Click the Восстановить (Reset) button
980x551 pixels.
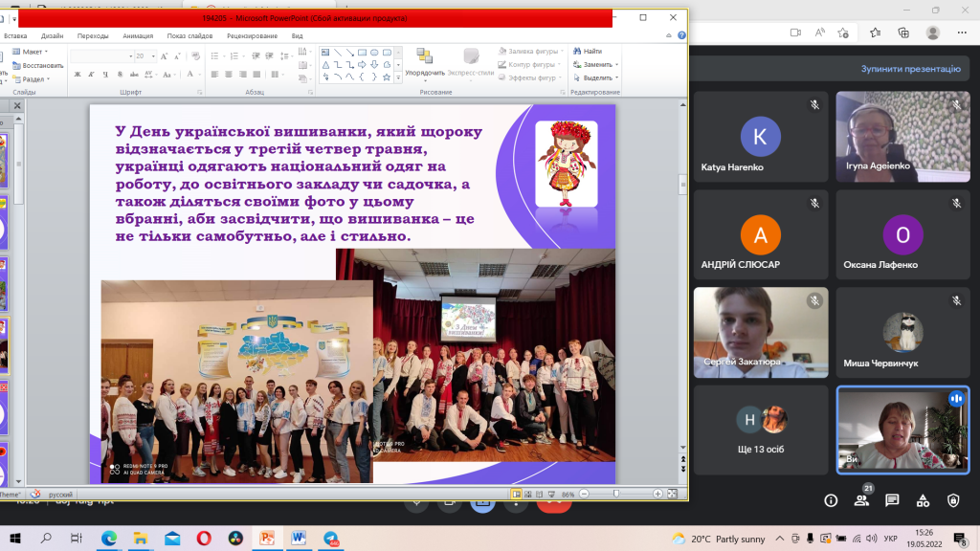[x=39, y=65]
